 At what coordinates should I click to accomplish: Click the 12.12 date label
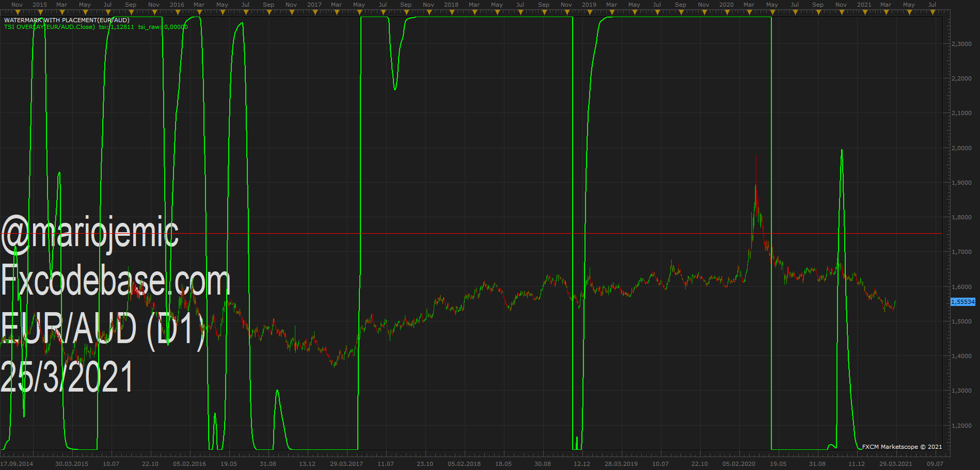tap(582, 464)
